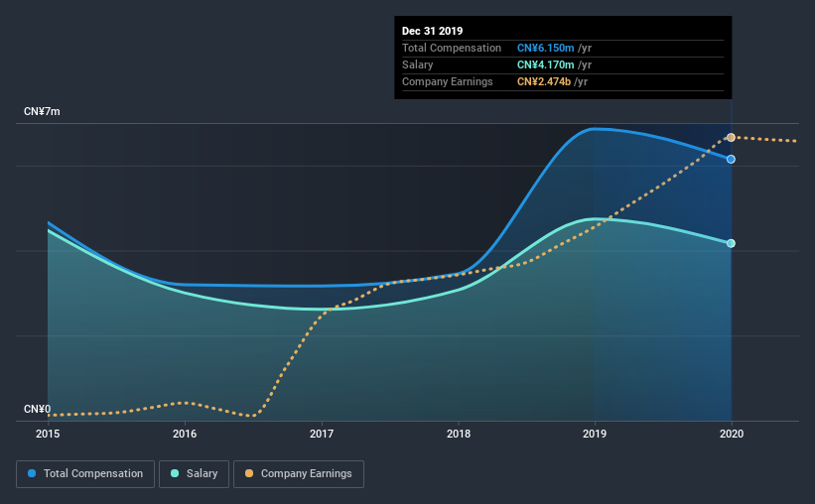Click the teal Salary marker at 2020
This screenshot has width=815, height=504.
(x=731, y=243)
